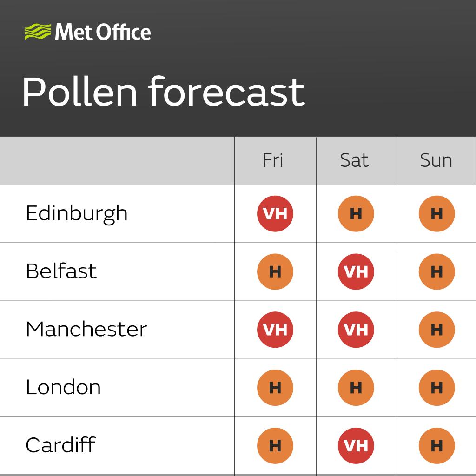Click Manchester's Sunday high pollen icon

pyautogui.click(x=436, y=330)
